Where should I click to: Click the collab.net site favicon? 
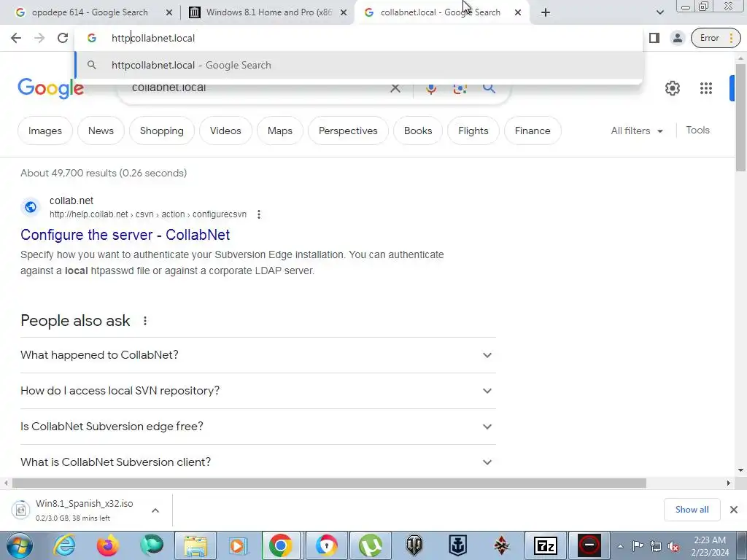tap(31, 207)
